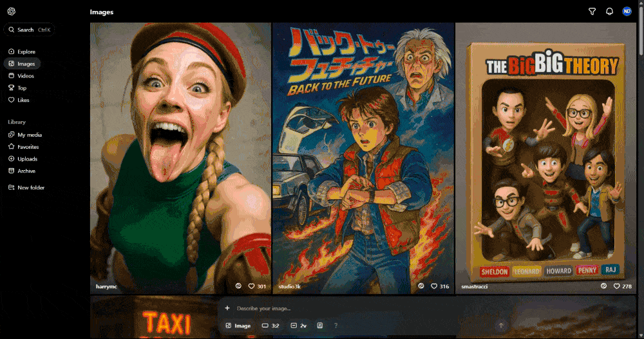
Task: Select the Images section in the sidebar
Action: click(22, 64)
